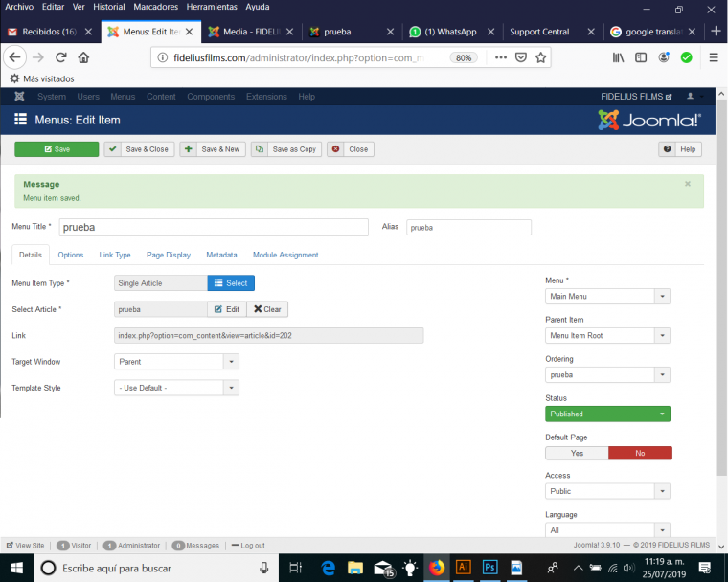The width and height of the screenshot is (728, 582).
Task: Click the Menu Title text field
Action: click(214, 228)
